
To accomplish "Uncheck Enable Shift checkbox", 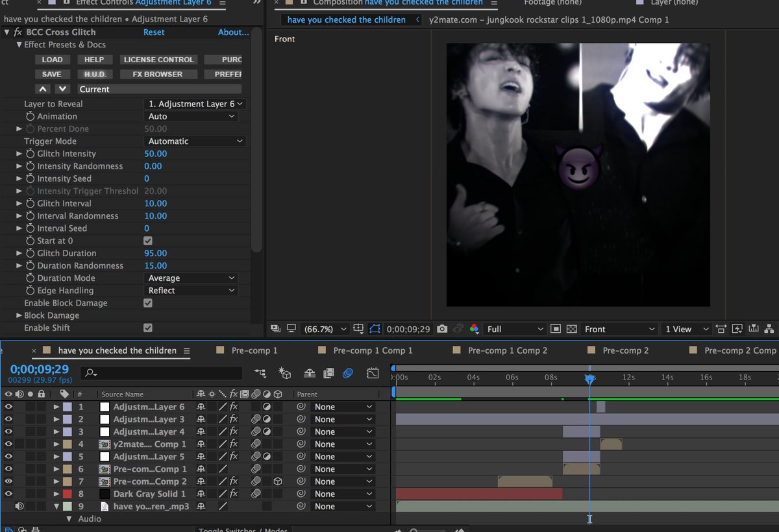I will point(148,328).
